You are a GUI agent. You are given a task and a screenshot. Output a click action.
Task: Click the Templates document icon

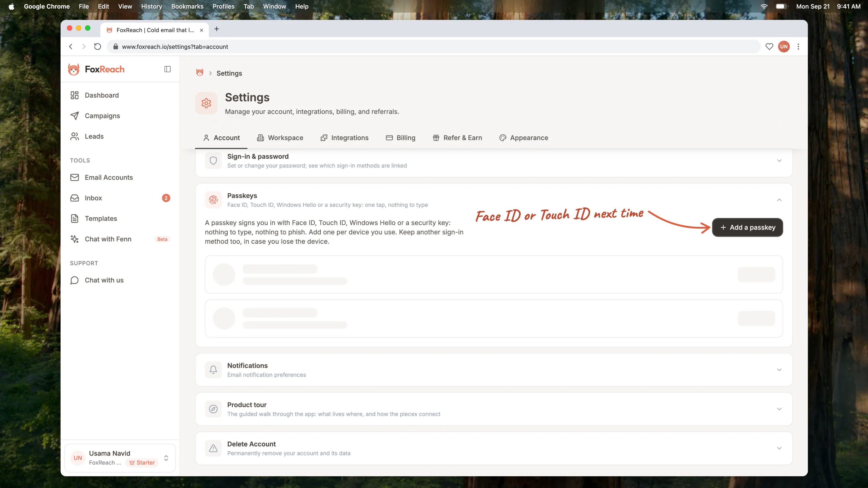click(x=74, y=219)
